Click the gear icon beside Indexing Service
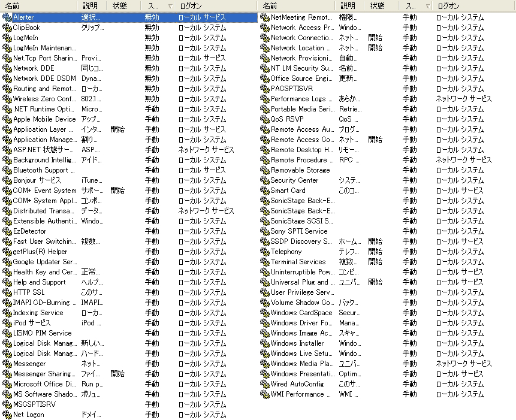Viewport: 516px width, 420px height. click(x=7, y=313)
